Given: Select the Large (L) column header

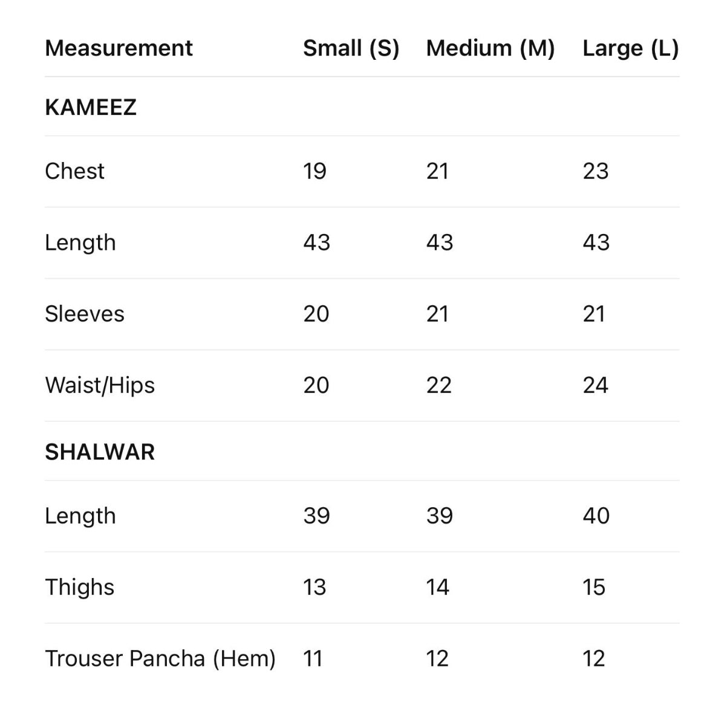Looking at the screenshot, I should click(x=630, y=48).
